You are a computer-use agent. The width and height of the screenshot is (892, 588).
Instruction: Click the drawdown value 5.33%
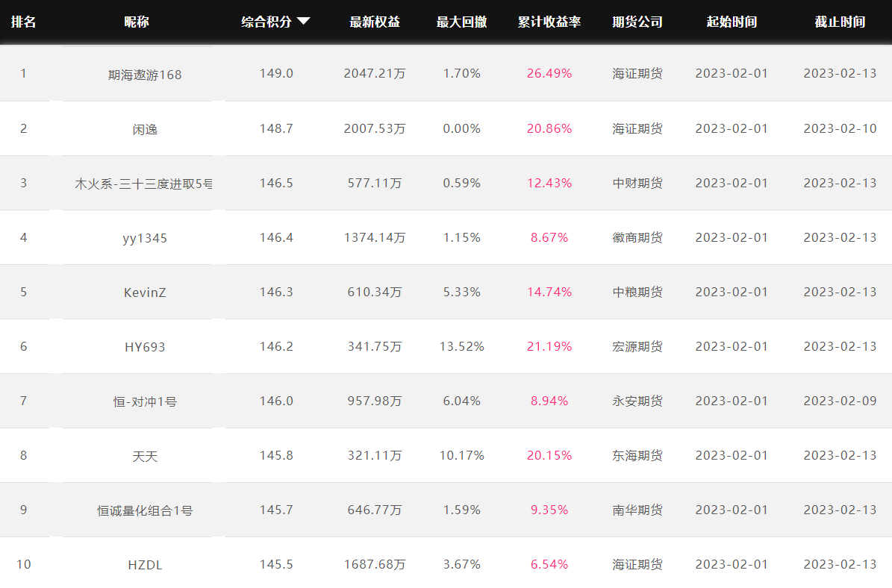click(x=462, y=292)
